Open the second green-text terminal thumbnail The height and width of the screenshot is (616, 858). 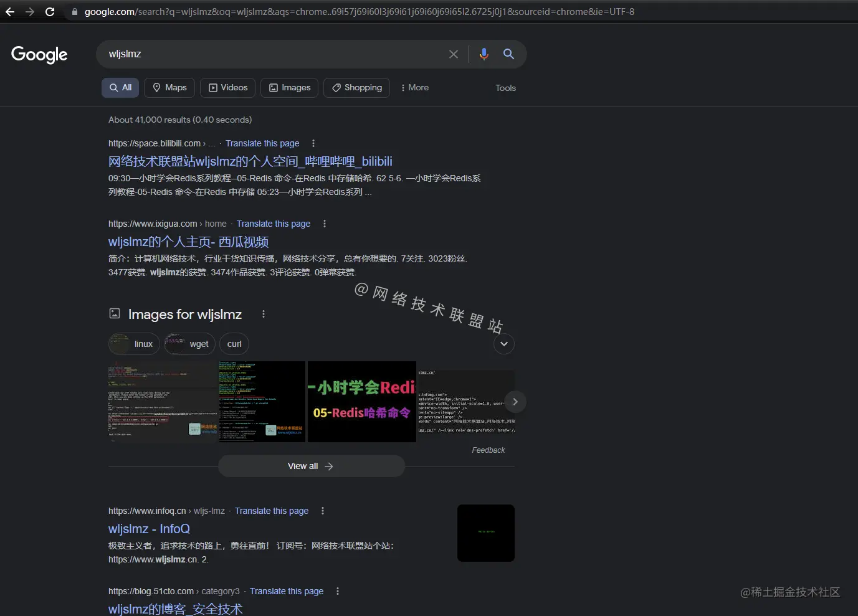[262, 402]
